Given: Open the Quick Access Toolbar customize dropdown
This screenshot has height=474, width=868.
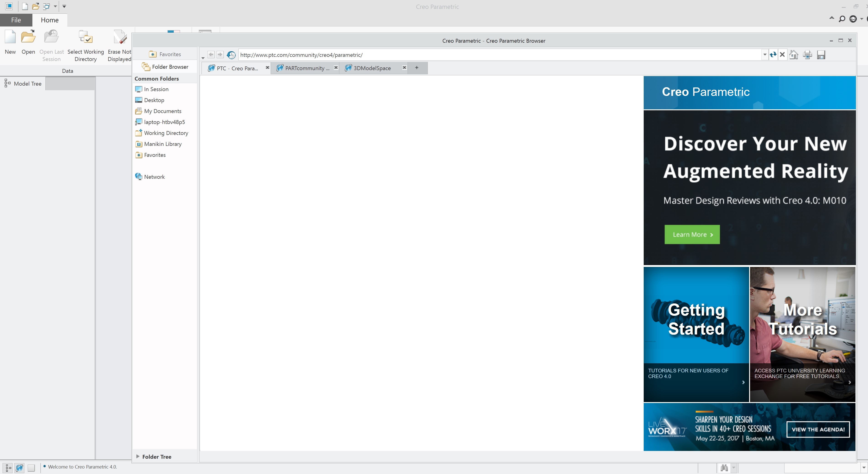Looking at the screenshot, I should [64, 6].
